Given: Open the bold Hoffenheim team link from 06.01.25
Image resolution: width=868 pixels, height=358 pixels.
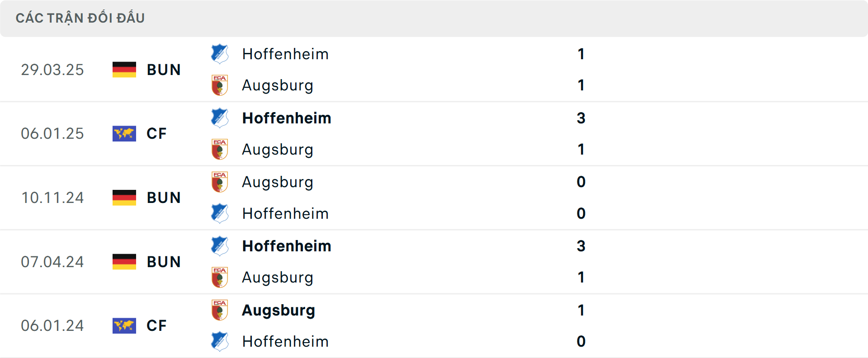Looking at the screenshot, I should coord(287,118).
